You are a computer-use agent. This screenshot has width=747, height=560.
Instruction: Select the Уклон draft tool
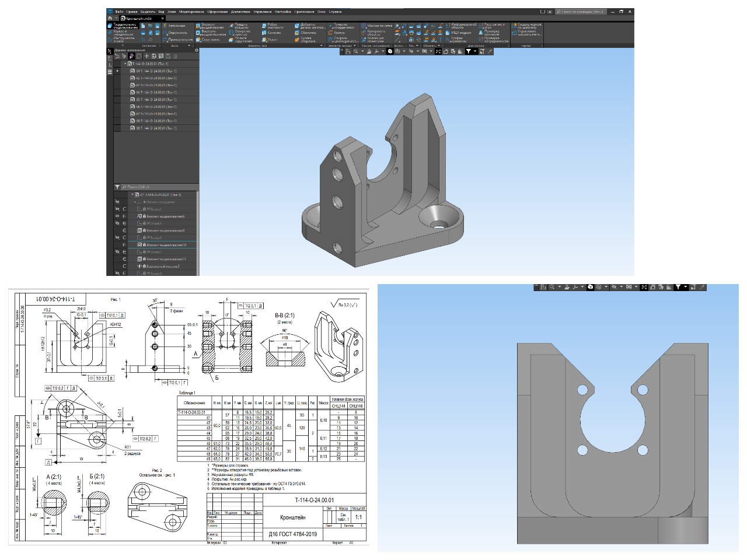(x=270, y=40)
